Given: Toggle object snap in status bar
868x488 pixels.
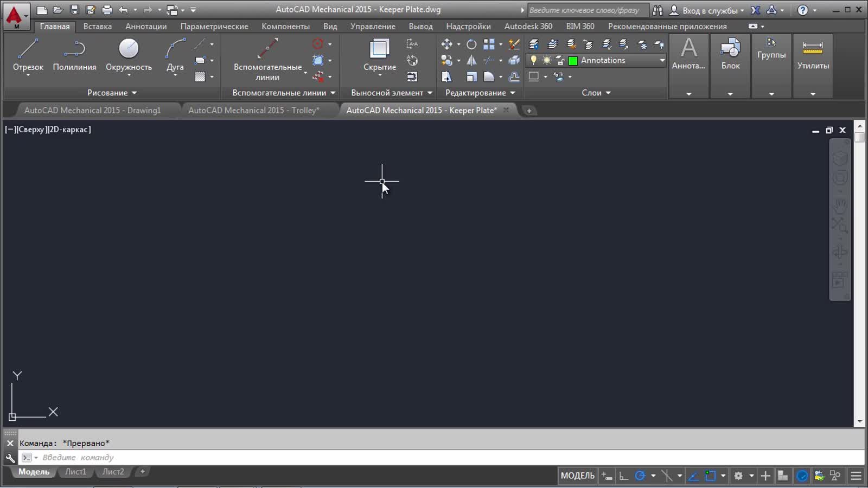Looking at the screenshot, I should point(710,476).
